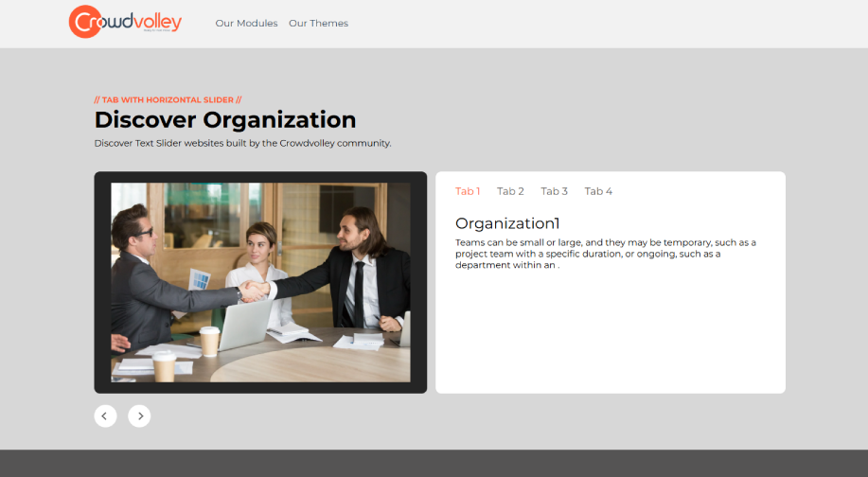The image size is (868, 477).
Task: Click the coffee cup with lid in photo
Action: pos(209,340)
